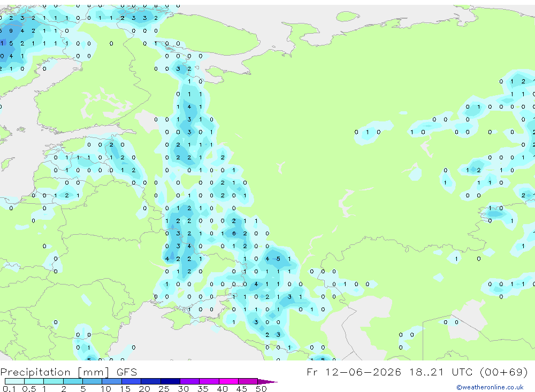Screen dimensions: 535x392
Task: Click the 'Precipitation [mm] GFS' title text
Action: (x=68, y=372)
